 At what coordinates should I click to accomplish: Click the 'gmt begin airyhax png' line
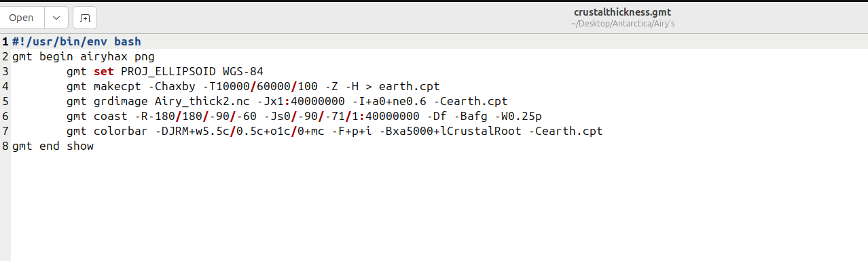click(84, 57)
